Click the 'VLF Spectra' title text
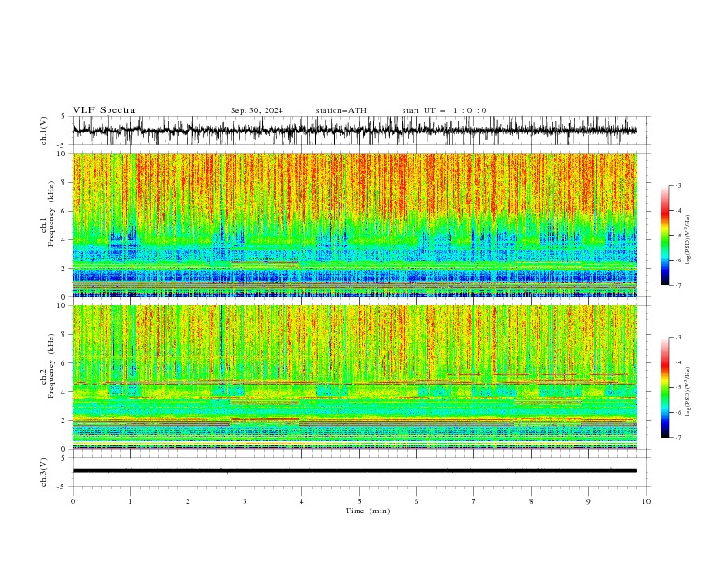The image size is (728, 563). (104, 110)
